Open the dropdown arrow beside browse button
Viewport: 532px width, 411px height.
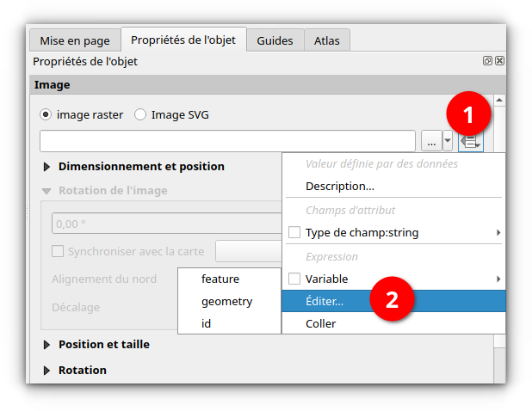(x=448, y=141)
